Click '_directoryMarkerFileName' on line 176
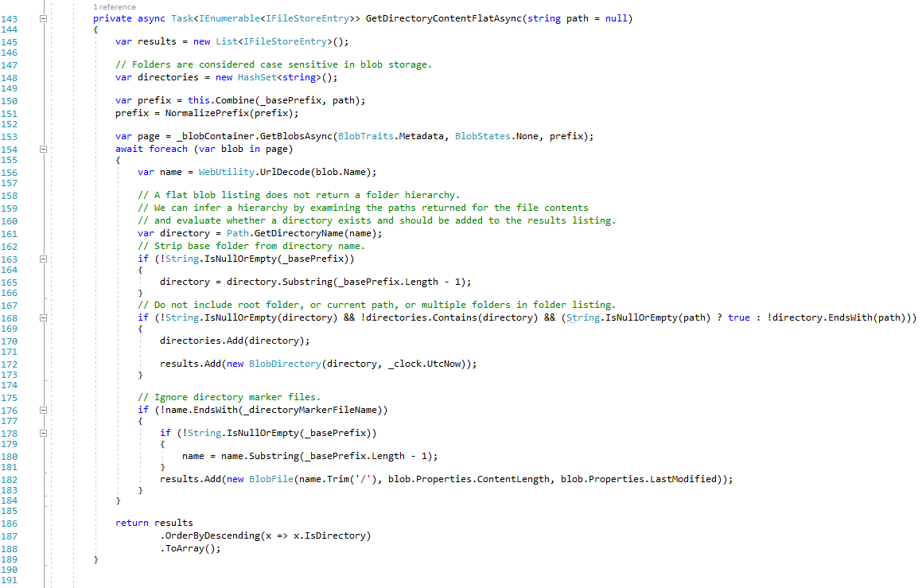This screenshot has height=588, width=922. 310,411
